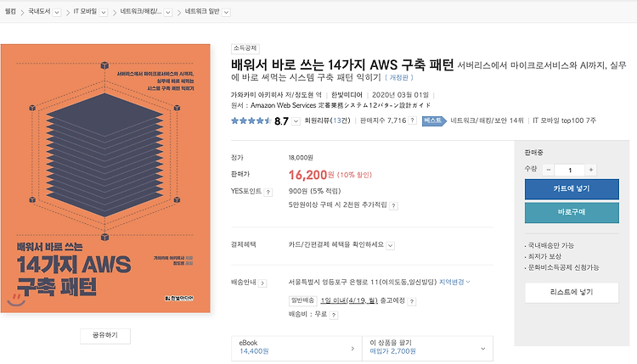637x364 pixels.
Task: Click the 네트워크 일반 breadcrumb link
Action: point(202,12)
